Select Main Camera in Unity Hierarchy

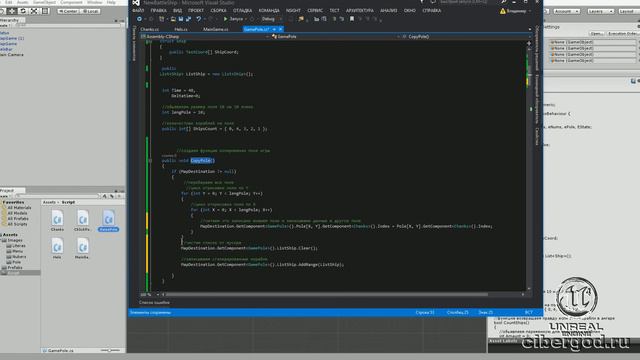pyautogui.click(x=12, y=55)
